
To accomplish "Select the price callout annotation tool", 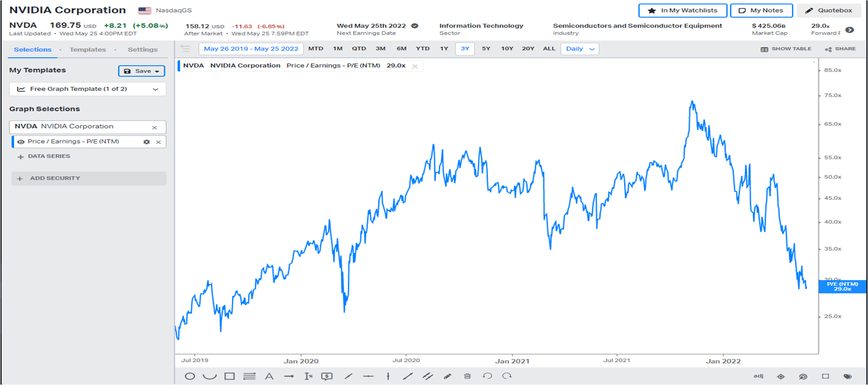I will pyautogui.click(x=327, y=376).
